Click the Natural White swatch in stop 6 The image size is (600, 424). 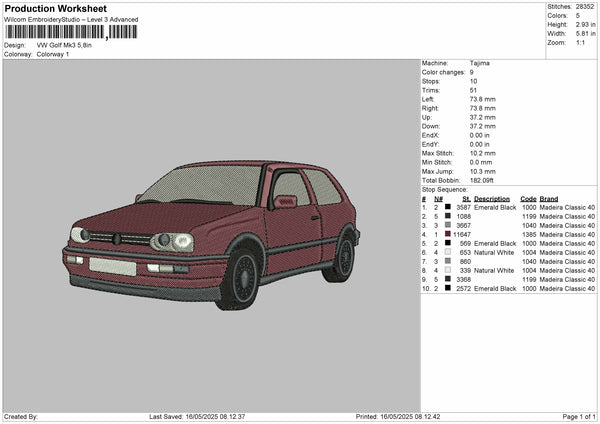[x=448, y=252]
